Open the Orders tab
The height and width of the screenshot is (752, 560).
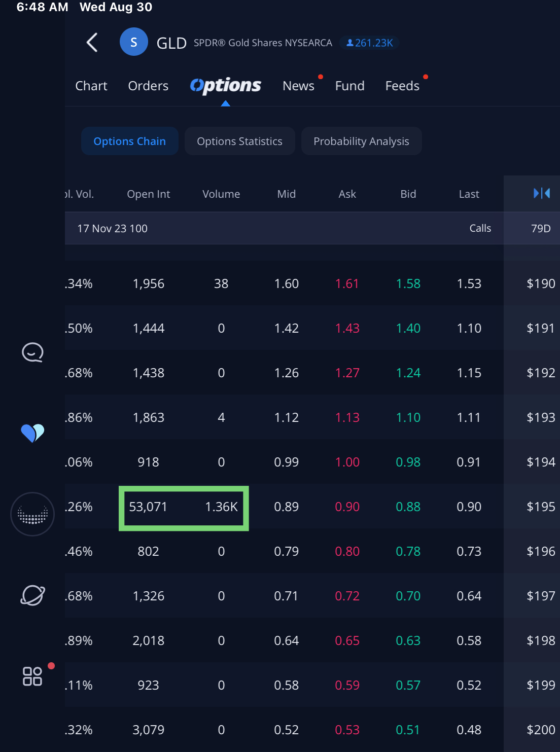(x=148, y=86)
